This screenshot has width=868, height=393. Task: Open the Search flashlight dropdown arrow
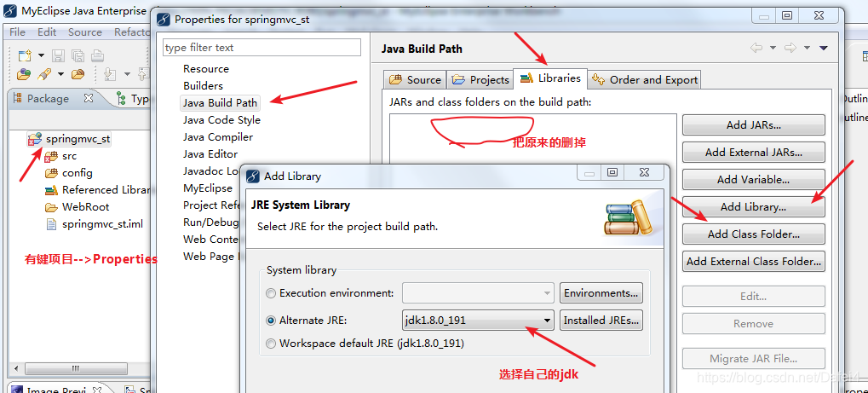pyautogui.click(x=60, y=74)
